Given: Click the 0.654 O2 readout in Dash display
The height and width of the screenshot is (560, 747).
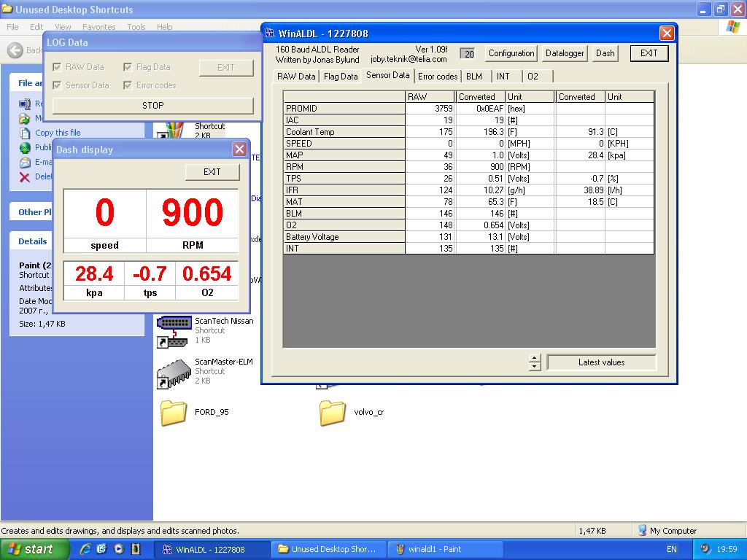Looking at the screenshot, I should tap(206, 274).
